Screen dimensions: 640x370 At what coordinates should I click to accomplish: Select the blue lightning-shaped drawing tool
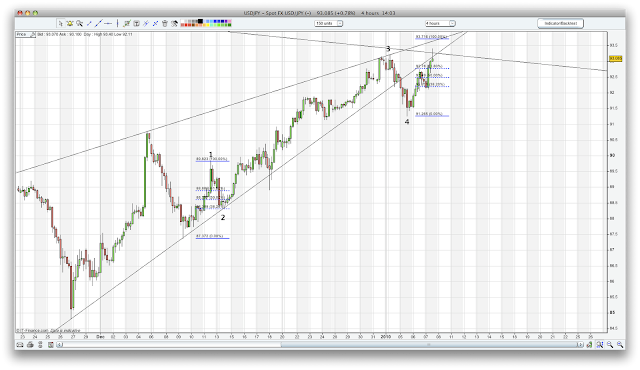click(146, 23)
